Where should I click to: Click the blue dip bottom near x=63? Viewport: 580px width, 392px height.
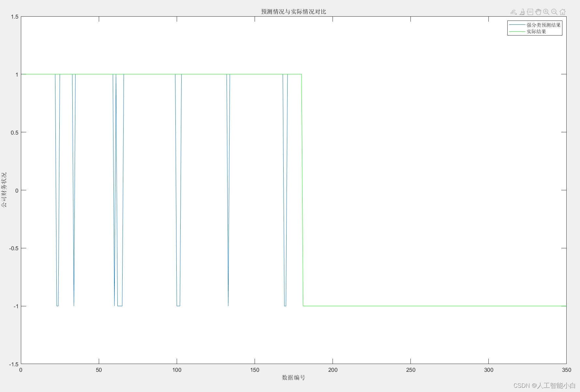pyautogui.click(x=120, y=306)
